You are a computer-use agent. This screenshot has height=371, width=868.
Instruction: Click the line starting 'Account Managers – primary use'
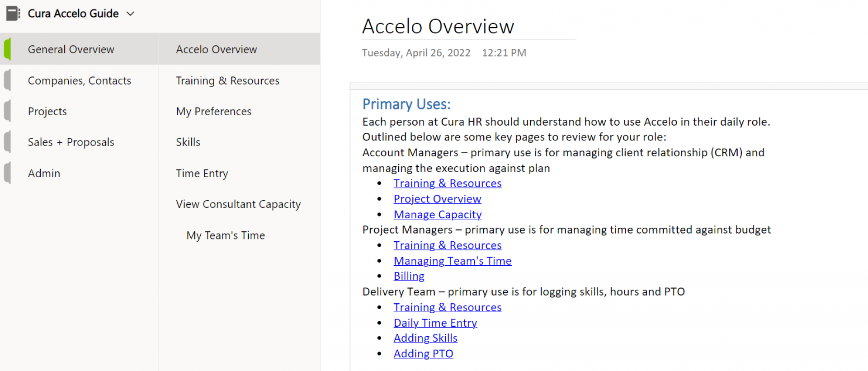(563, 152)
